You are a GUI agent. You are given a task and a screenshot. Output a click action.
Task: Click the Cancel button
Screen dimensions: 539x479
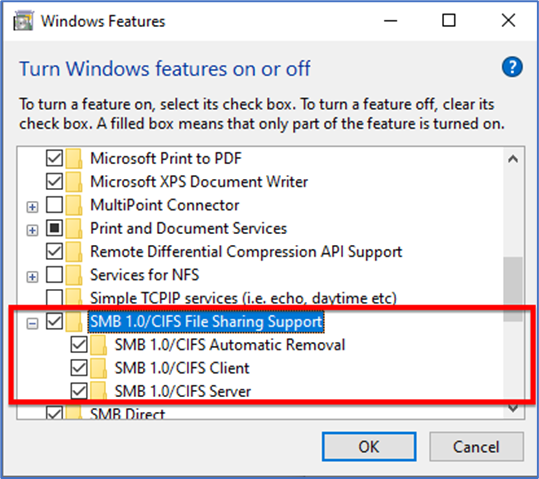point(476,447)
